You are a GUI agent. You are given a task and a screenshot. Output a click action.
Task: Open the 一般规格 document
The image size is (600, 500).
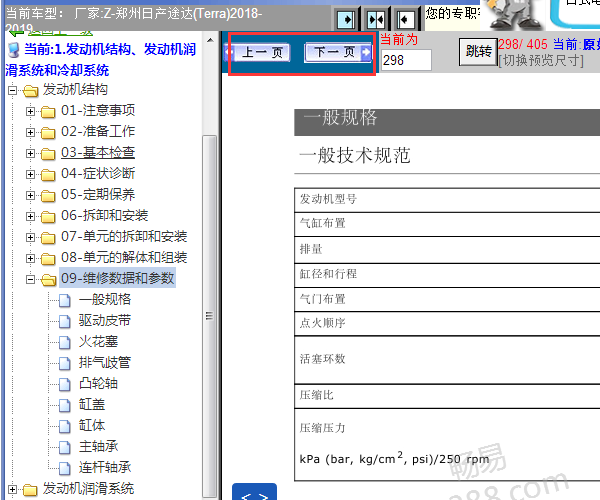(105, 300)
